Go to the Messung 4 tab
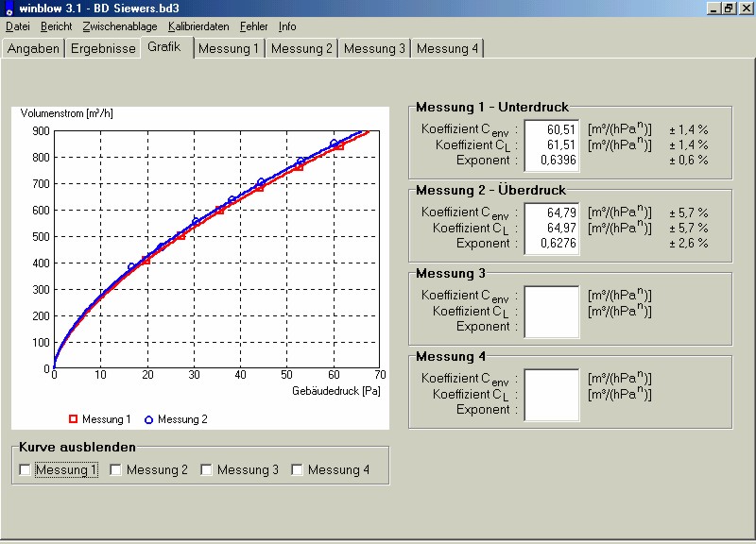The image size is (756, 544). pos(447,49)
